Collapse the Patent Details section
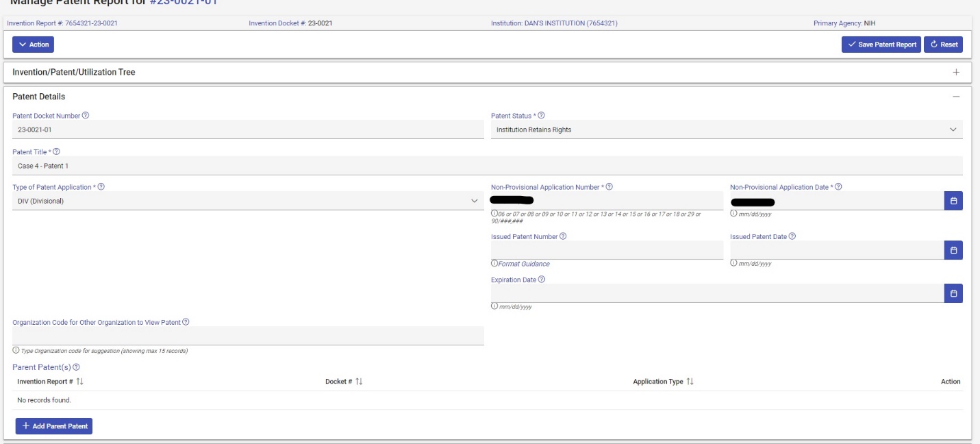980x444 pixels. pyautogui.click(x=956, y=97)
